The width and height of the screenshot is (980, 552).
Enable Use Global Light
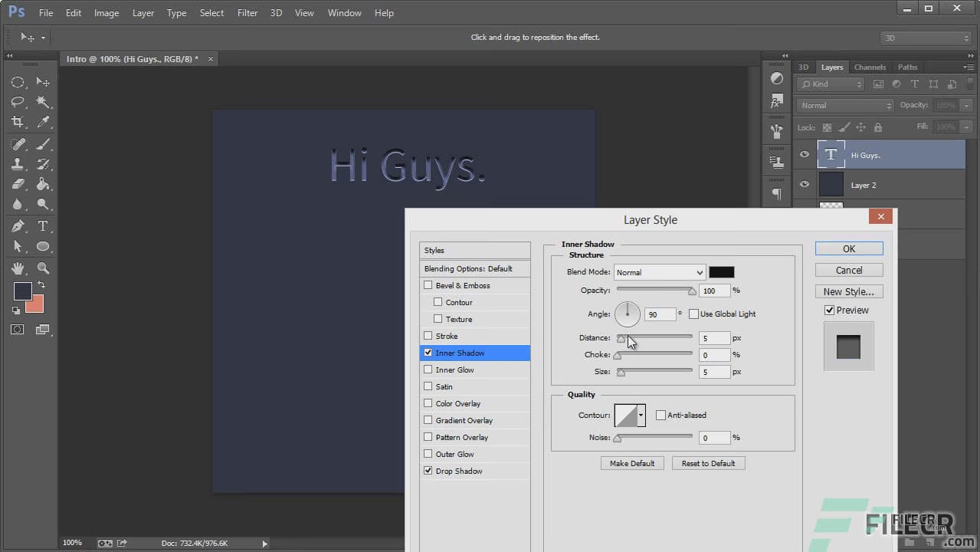tap(694, 314)
